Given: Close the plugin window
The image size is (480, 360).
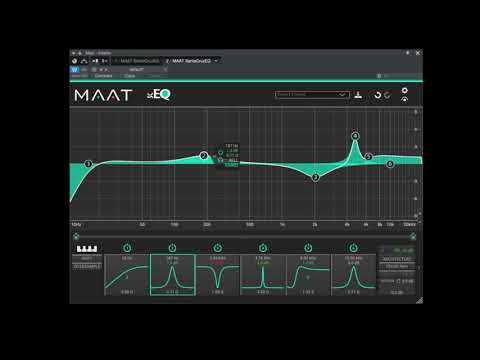Looking at the screenshot, I should (418, 53).
